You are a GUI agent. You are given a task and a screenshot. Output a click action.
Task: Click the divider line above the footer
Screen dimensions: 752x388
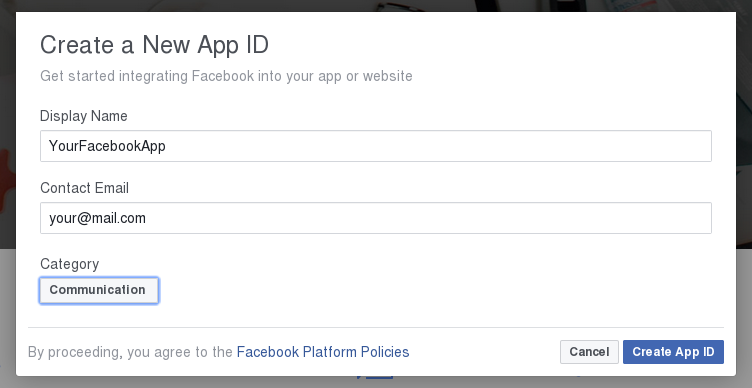tap(376, 328)
